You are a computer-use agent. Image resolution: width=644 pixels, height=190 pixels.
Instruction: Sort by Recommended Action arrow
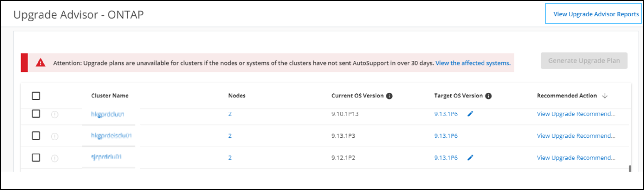[x=605, y=96]
